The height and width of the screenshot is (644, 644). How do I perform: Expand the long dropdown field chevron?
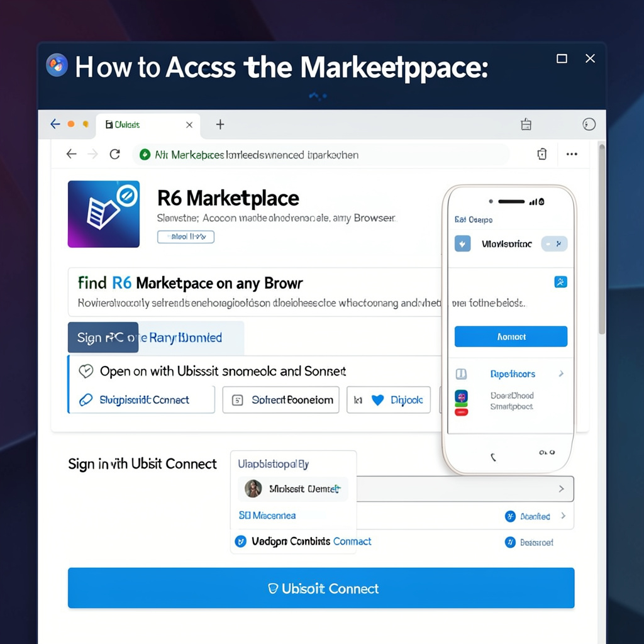coord(561,489)
